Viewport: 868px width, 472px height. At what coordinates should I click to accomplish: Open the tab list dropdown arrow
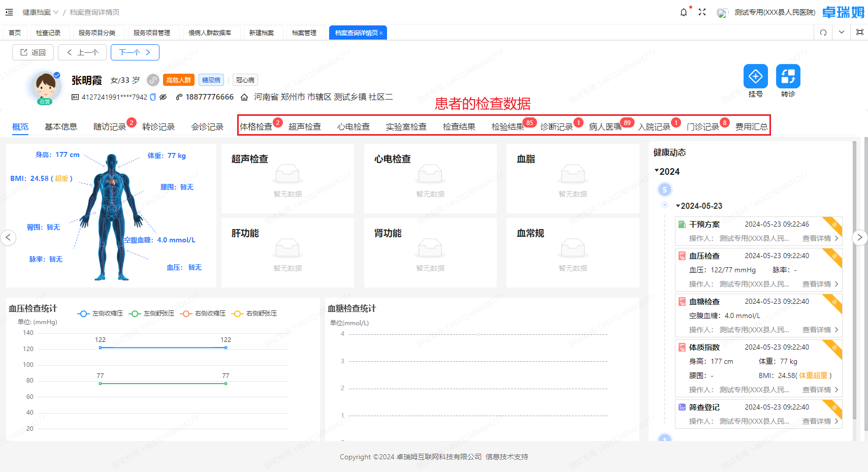coord(842,32)
